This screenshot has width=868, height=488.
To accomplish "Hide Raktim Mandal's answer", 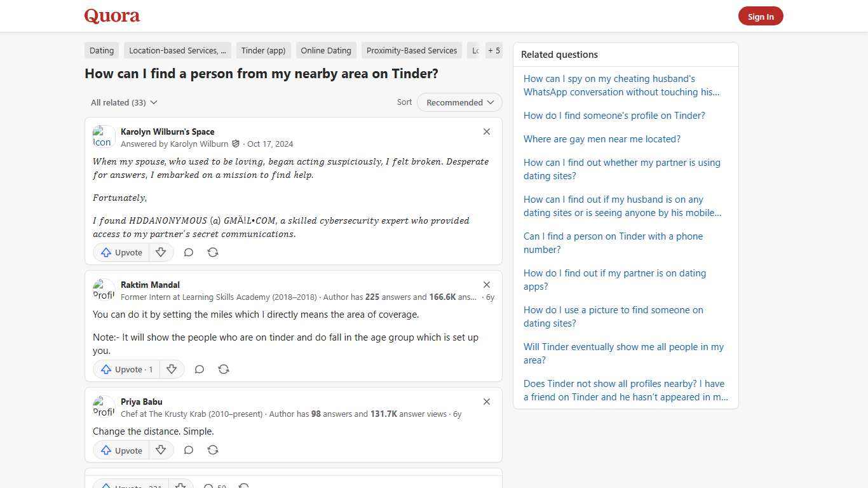I will click(487, 285).
